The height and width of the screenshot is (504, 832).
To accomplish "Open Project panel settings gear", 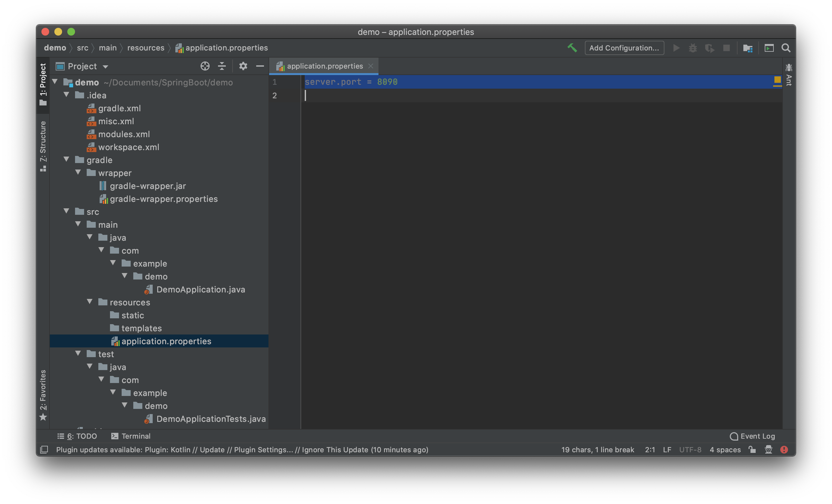I will coord(243,66).
